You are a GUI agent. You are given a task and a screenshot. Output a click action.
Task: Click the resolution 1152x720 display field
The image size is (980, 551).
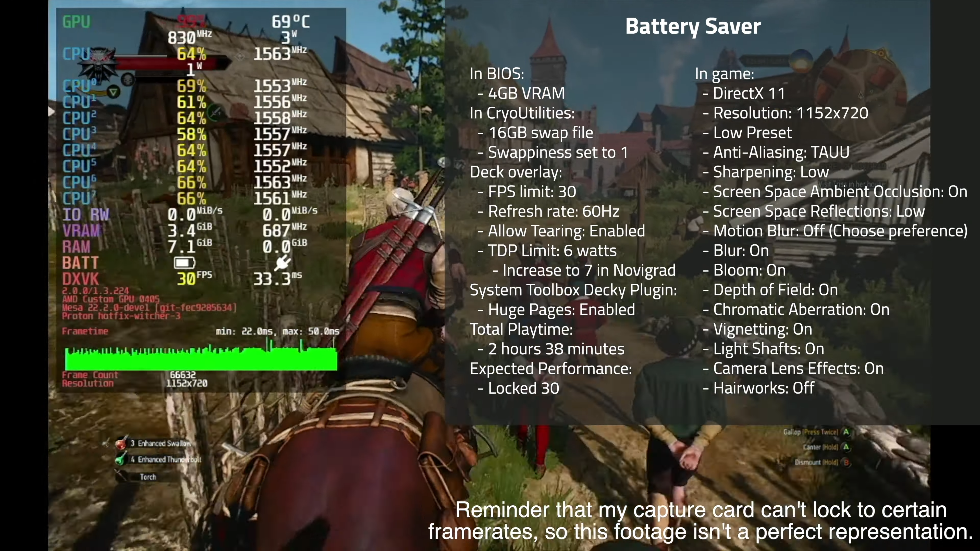(x=187, y=383)
